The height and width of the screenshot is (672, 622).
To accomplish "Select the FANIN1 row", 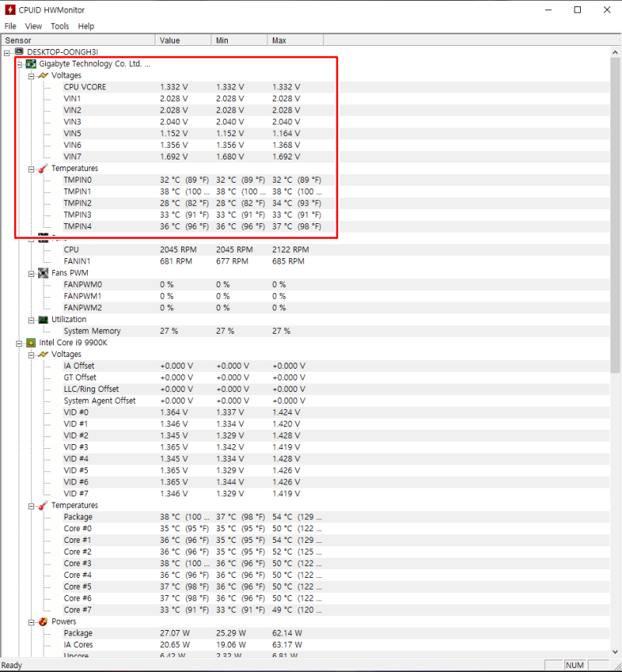I will (335, 261).
